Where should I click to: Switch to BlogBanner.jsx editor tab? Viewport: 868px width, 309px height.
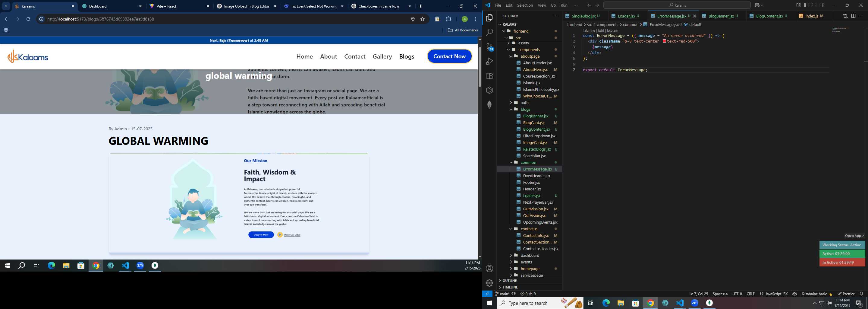point(722,16)
